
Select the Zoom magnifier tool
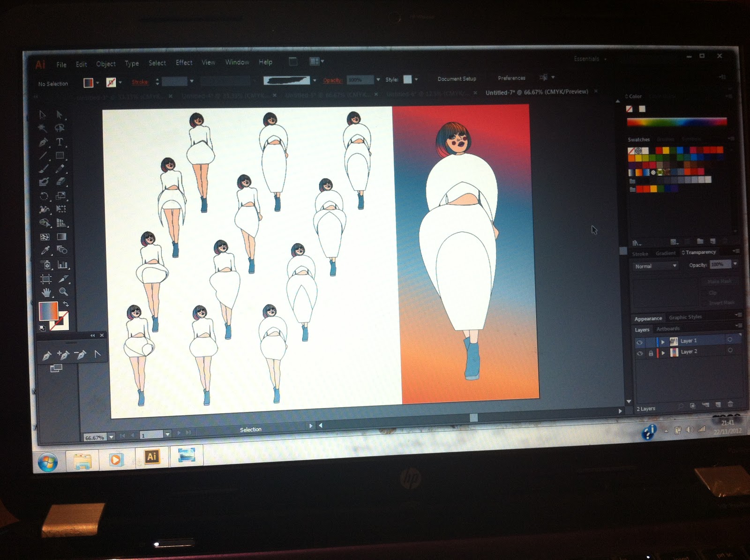pyautogui.click(x=63, y=292)
